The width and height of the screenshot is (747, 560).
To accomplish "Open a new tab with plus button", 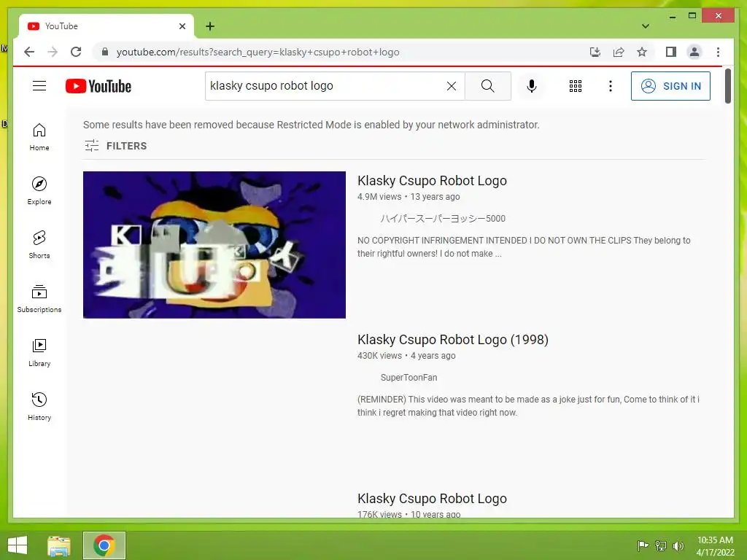I will (x=210, y=26).
